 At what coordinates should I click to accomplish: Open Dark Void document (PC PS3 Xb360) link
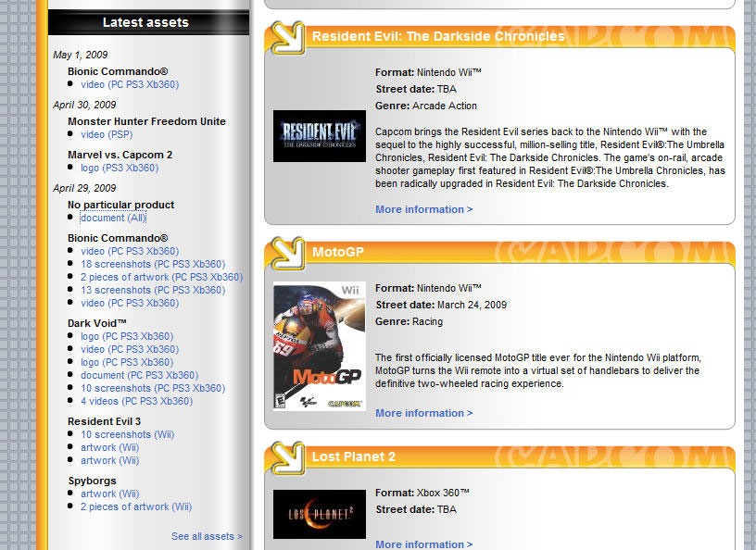(139, 375)
